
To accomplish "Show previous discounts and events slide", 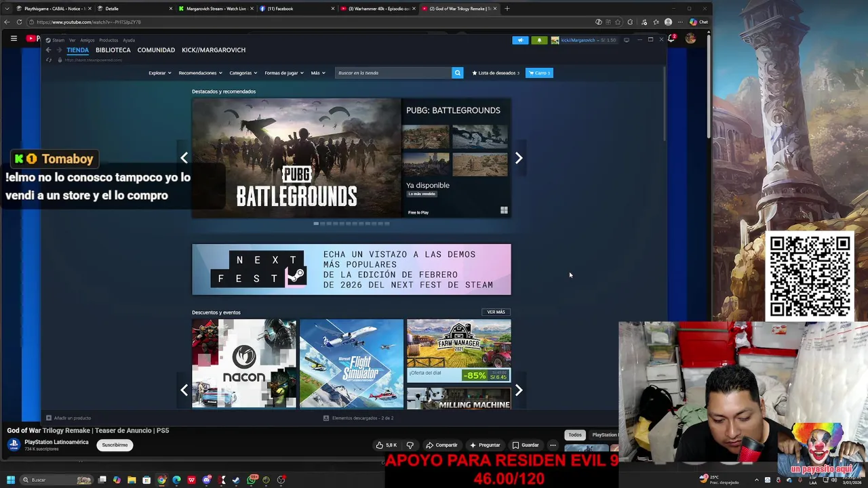I will coord(184,390).
